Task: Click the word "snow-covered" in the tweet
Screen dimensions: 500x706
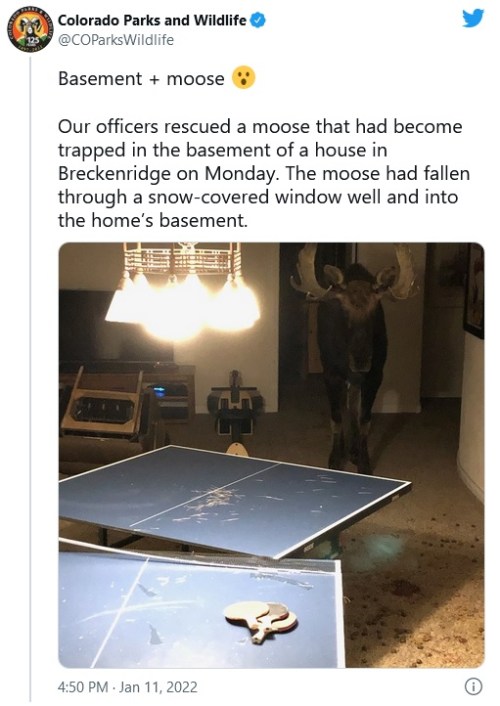Action: point(209,197)
